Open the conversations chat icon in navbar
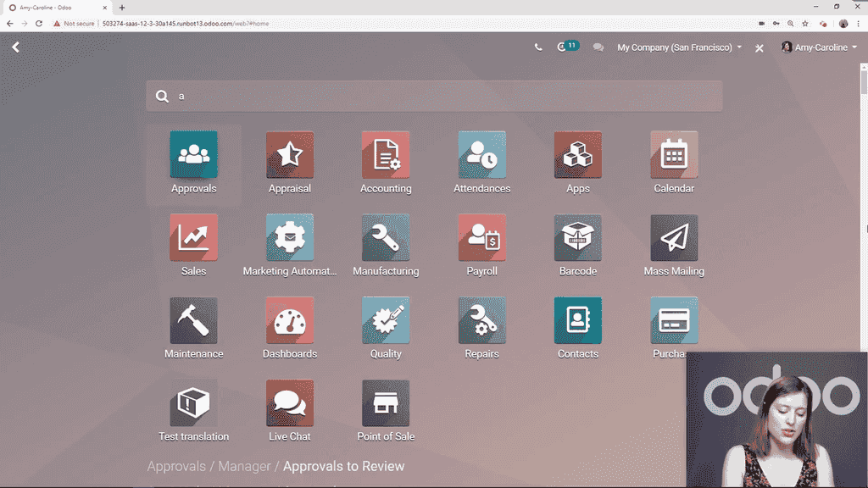 (x=598, y=47)
